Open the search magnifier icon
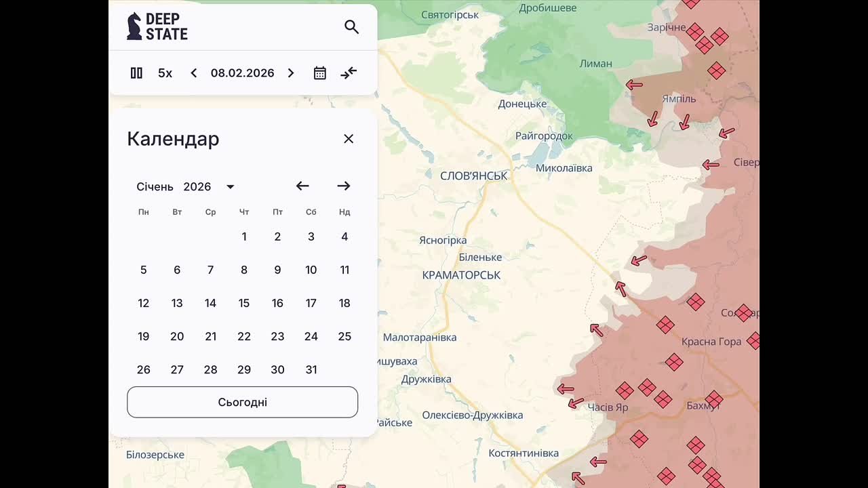The width and height of the screenshot is (868, 488). [351, 27]
